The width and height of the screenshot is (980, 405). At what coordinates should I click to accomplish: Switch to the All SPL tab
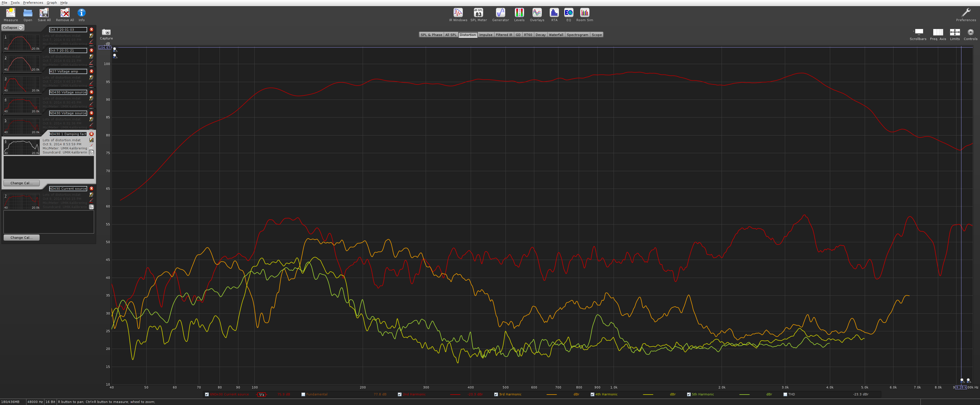click(x=451, y=35)
